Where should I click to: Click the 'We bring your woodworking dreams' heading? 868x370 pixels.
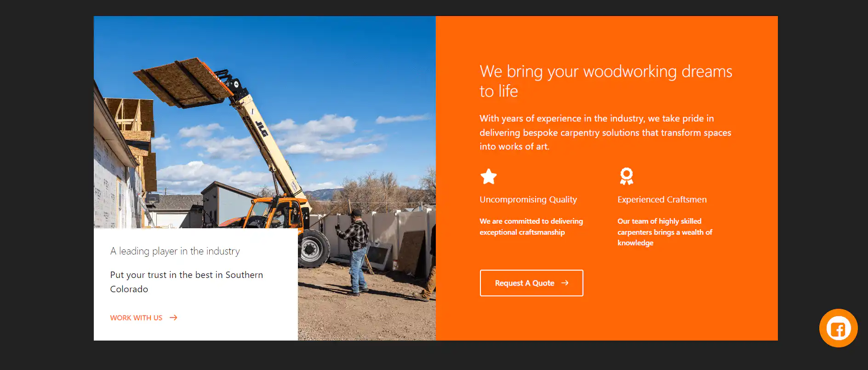click(605, 81)
